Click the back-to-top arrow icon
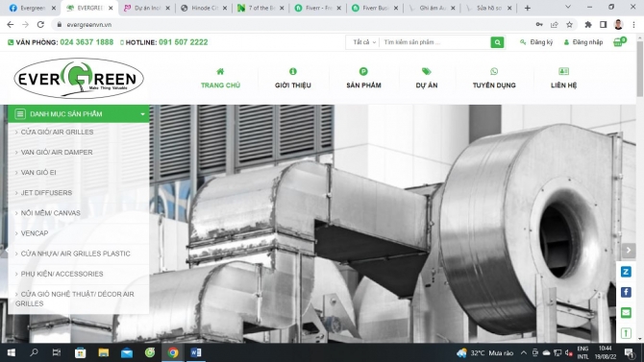 pos(626,333)
